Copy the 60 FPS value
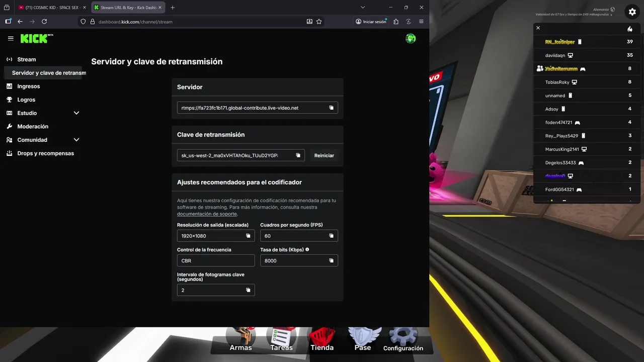This screenshot has width=644, height=362. 331,236
